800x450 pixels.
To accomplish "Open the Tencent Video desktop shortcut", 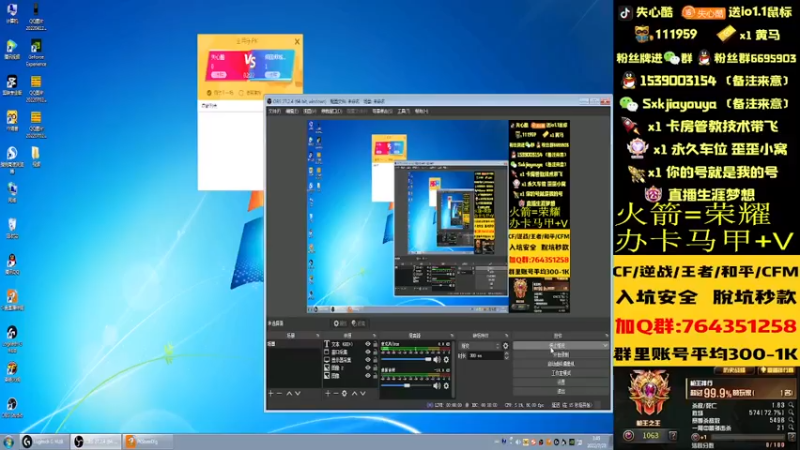I will click(11, 51).
